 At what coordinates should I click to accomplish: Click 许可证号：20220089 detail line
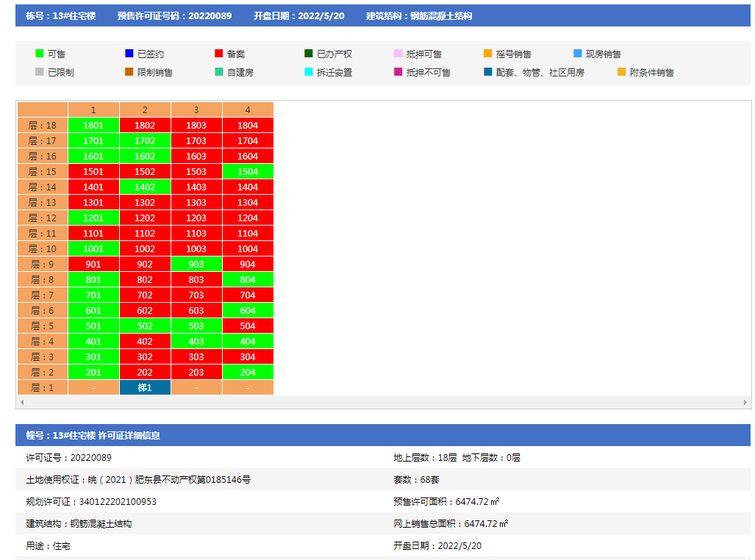(69, 457)
